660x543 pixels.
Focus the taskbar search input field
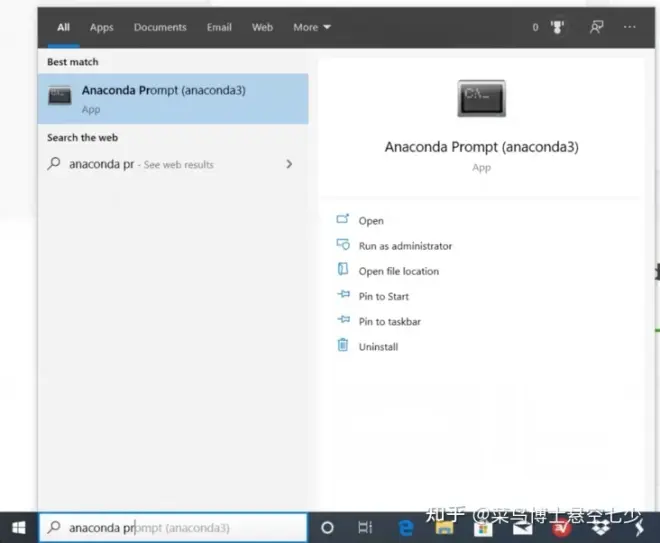[x=173, y=528]
